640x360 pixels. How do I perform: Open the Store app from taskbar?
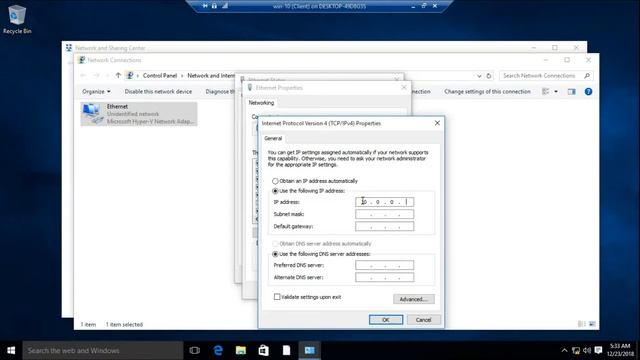pyautogui.click(x=264, y=351)
